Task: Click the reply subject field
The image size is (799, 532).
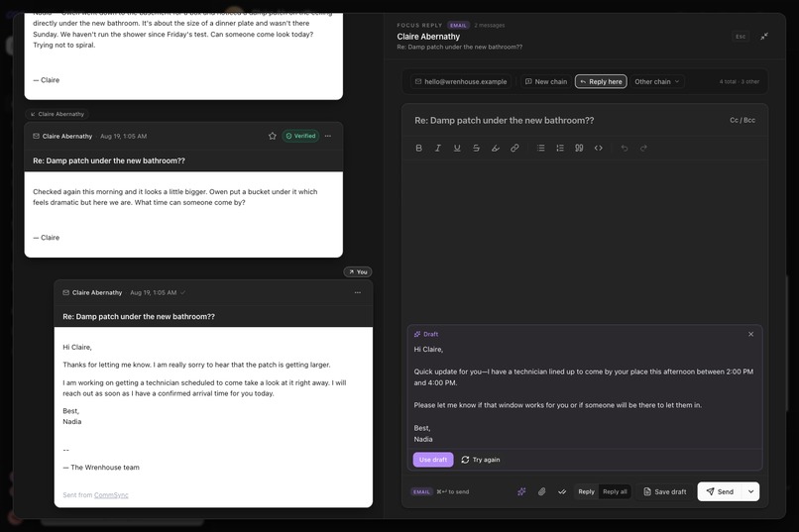Action: coord(566,121)
